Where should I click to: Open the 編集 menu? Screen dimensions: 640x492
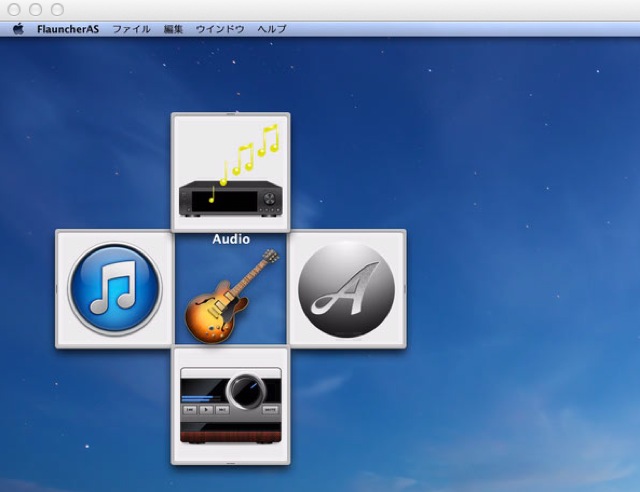pyautogui.click(x=173, y=29)
